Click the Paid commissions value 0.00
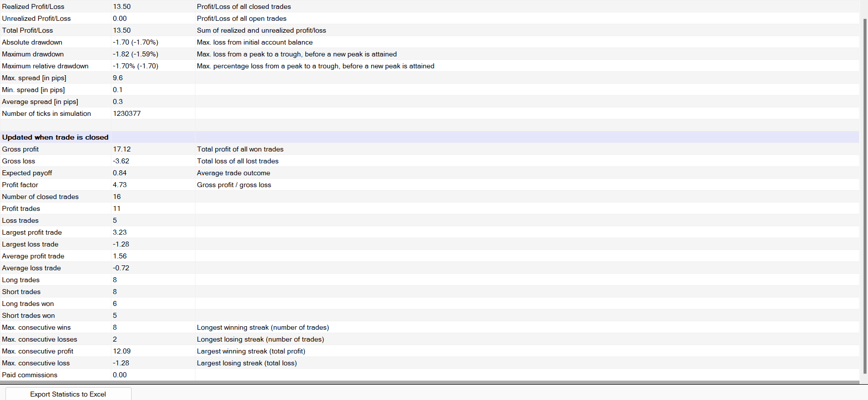This screenshot has height=400, width=868. (120, 375)
